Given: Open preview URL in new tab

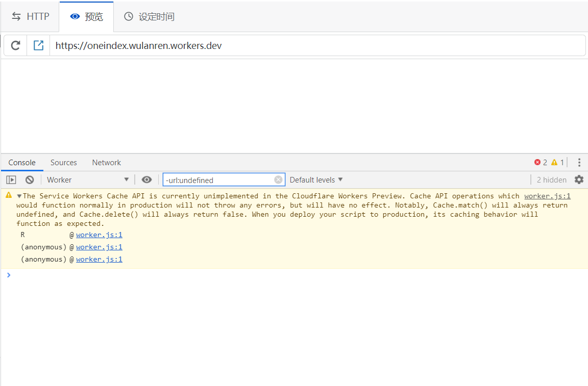Looking at the screenshot, I should (x=38, y=45).
